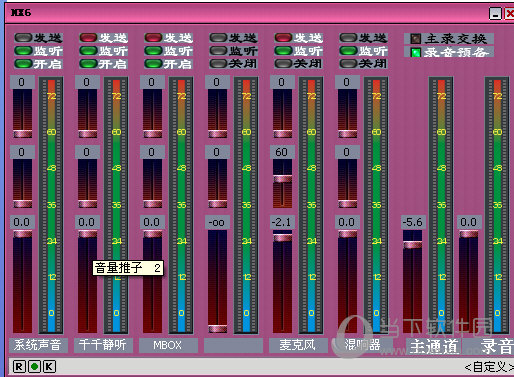
Task: Toggle 发送 LED for unnamed fourth channel
Action: (218, 38)
